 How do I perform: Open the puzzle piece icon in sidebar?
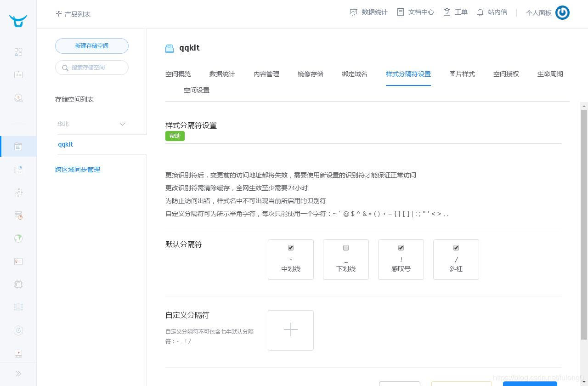[x=18, y=193]
